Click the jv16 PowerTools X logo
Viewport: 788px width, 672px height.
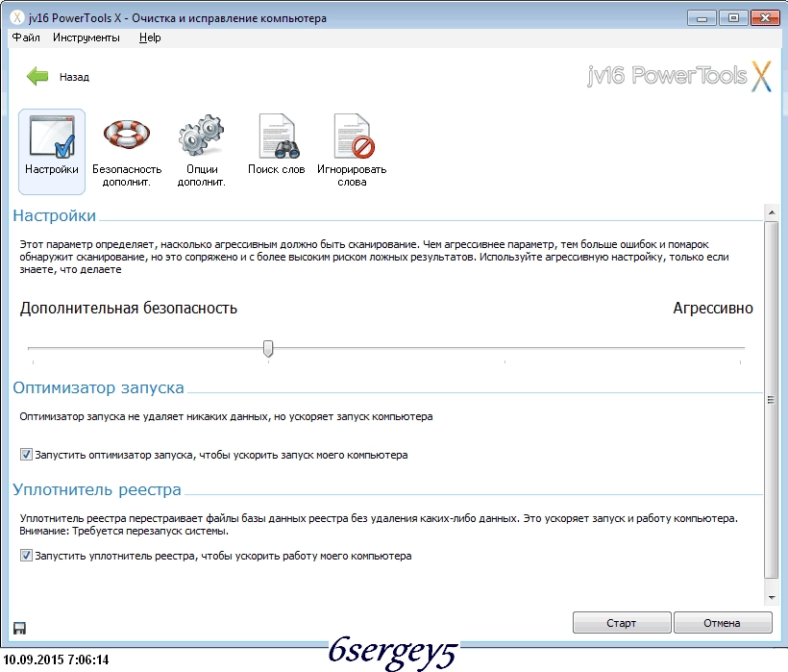[678, 76]
